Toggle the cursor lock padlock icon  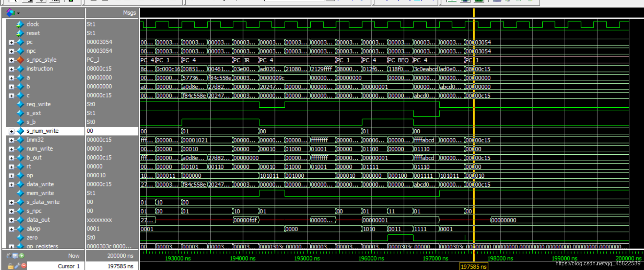[10, 266]
